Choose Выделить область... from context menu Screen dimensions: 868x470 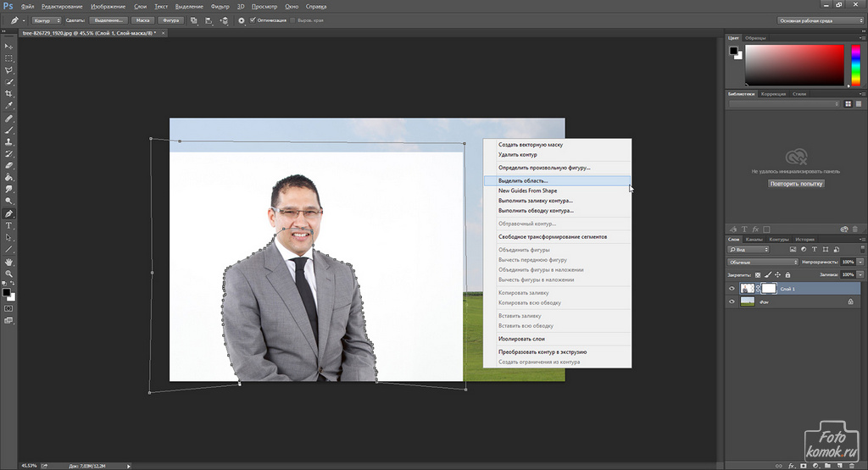pyautogui.click(x=523, y=180)
